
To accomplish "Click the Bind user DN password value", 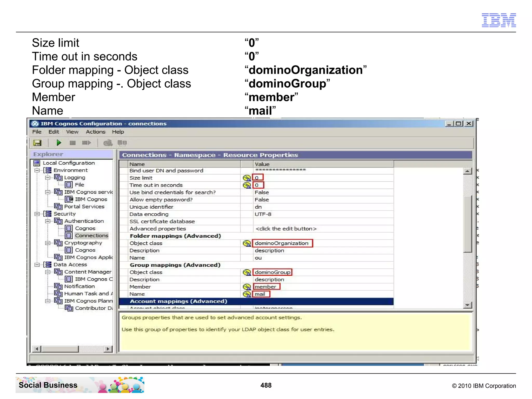I will pos(323,170).
